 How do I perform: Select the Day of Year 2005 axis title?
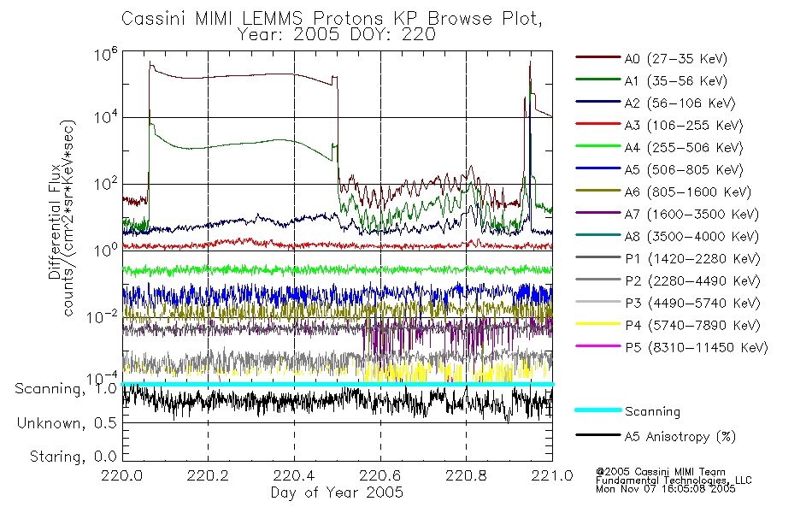[337, 492]
